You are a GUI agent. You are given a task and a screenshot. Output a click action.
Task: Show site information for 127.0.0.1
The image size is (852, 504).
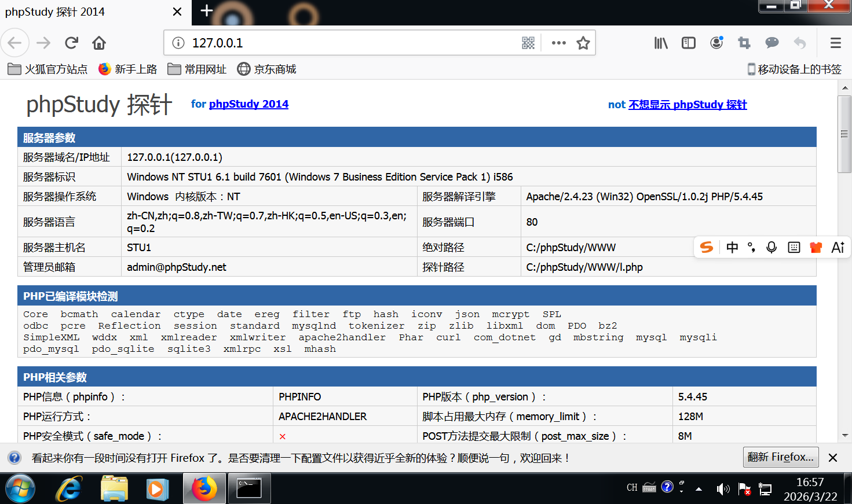pos(178,43)
